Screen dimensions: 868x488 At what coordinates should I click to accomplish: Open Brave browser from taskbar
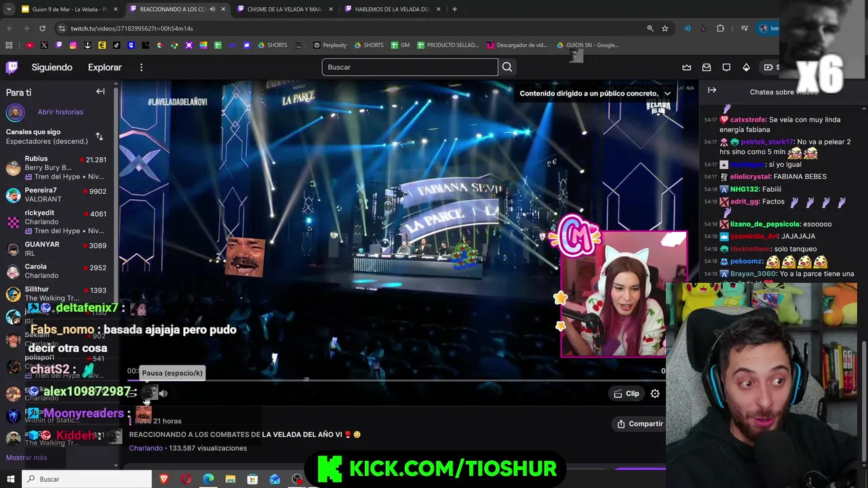163,479
